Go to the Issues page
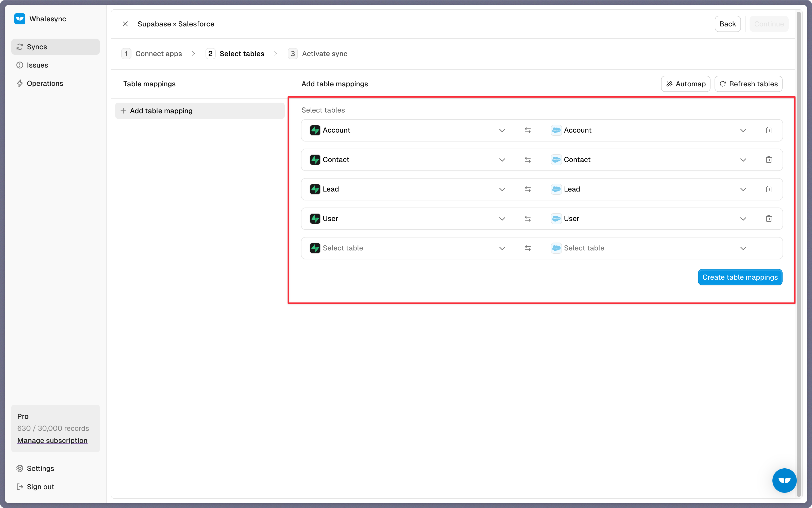The width and height of the screenshot is (812, 508). click(55, 65)
